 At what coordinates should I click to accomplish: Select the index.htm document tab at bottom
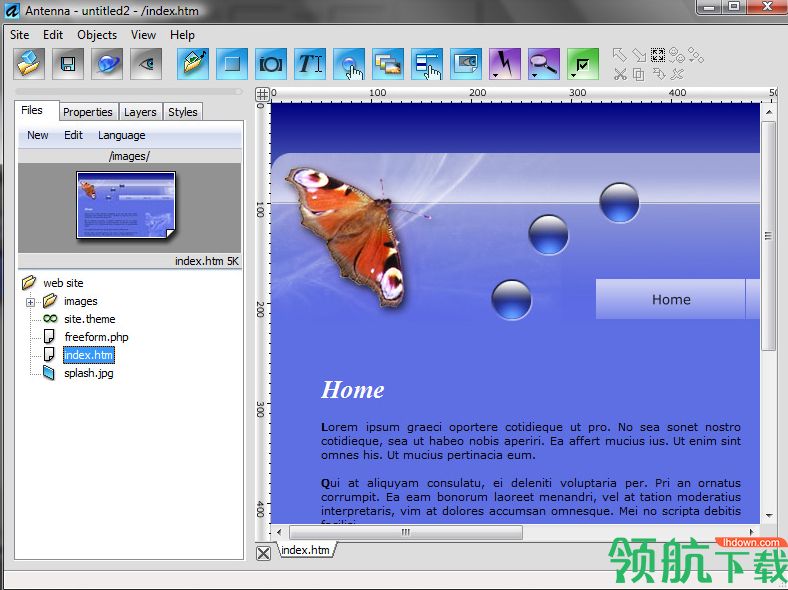click(305, 550)
